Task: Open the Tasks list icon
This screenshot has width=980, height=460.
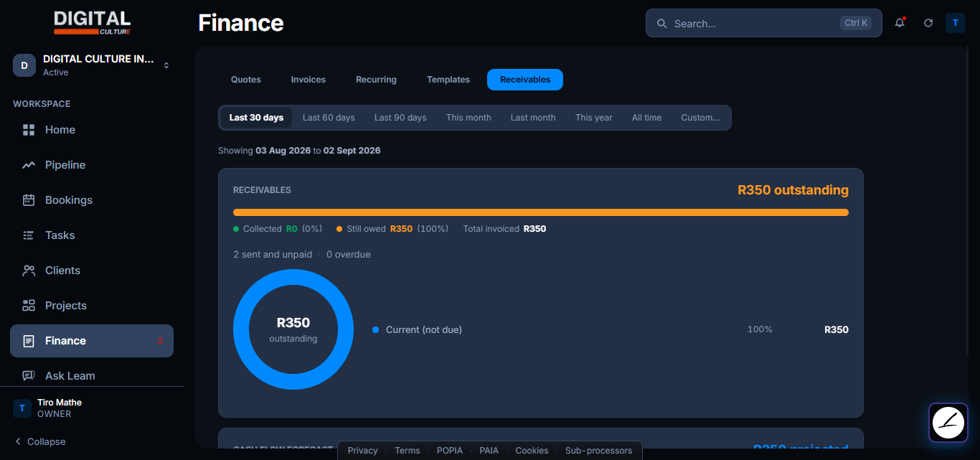Action: point(29,235)
